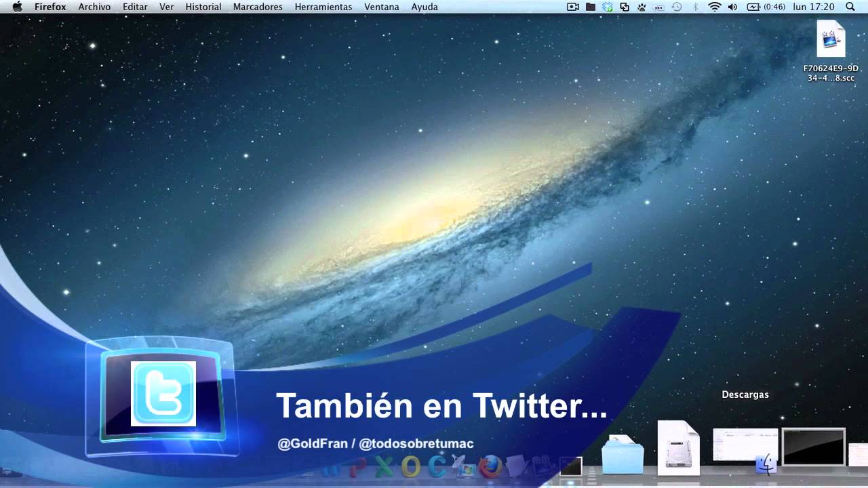Click the clock reading lun 17:20
Image resolution: width=868 pixels, height=488 pixels.
(x=813, y=7)
